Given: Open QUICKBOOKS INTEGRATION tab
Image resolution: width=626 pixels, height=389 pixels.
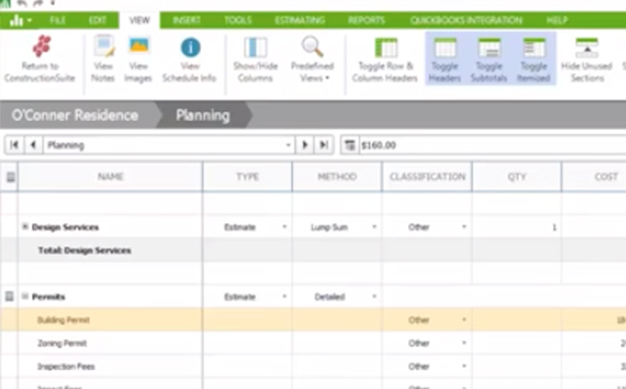Looking at the screenshot, I should (x=466, y=20).
